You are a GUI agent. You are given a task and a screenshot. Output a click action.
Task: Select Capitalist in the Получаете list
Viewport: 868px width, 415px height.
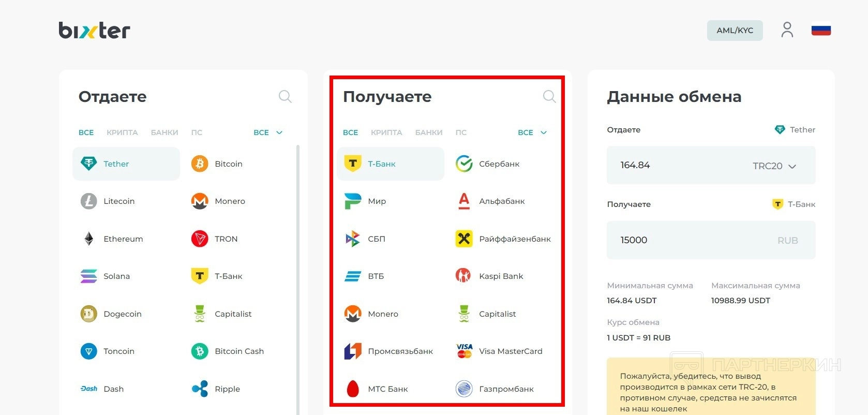tap(486, 314)
